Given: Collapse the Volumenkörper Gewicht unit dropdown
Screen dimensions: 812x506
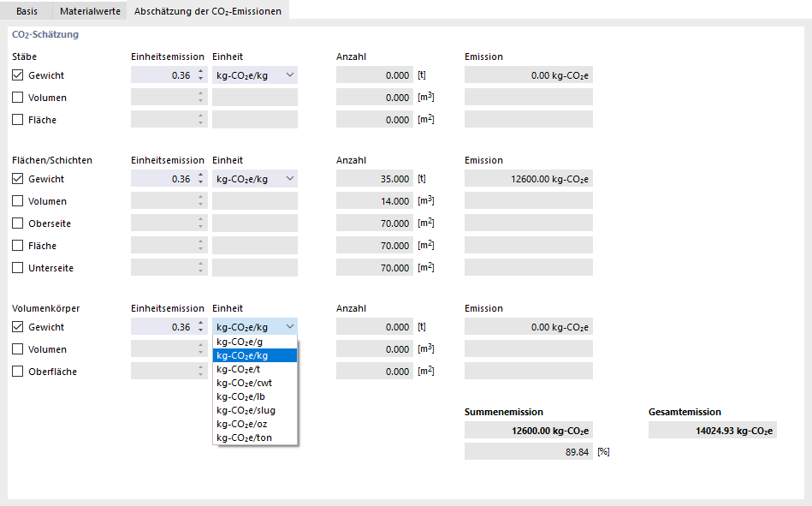Looking at the screenshot, I should tap(255, 327).
